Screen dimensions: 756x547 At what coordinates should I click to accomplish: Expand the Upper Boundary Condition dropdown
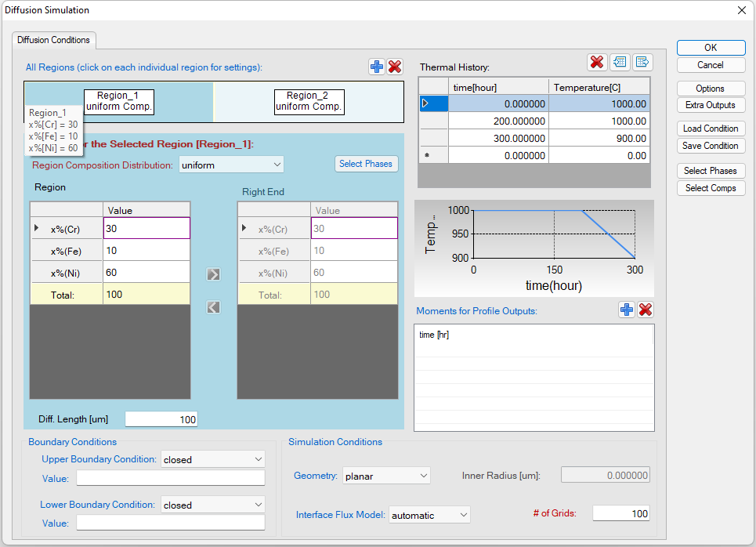pyautogui.click(x=213, y=459)
